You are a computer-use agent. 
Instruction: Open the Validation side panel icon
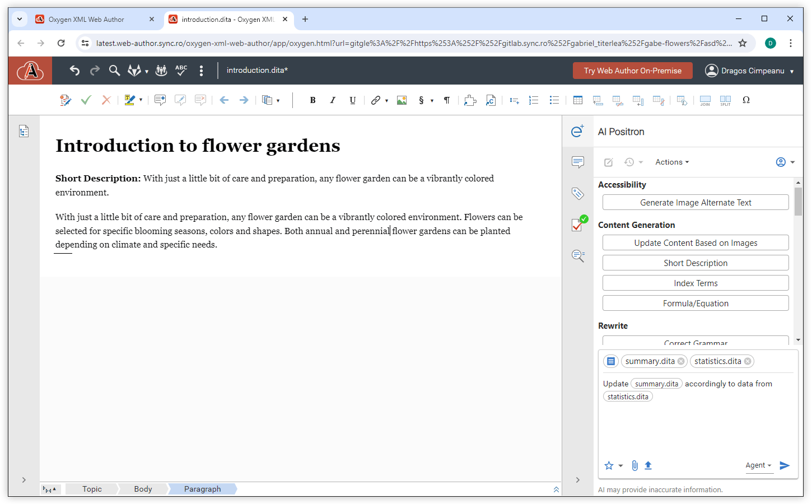click(x=578, y=224)
